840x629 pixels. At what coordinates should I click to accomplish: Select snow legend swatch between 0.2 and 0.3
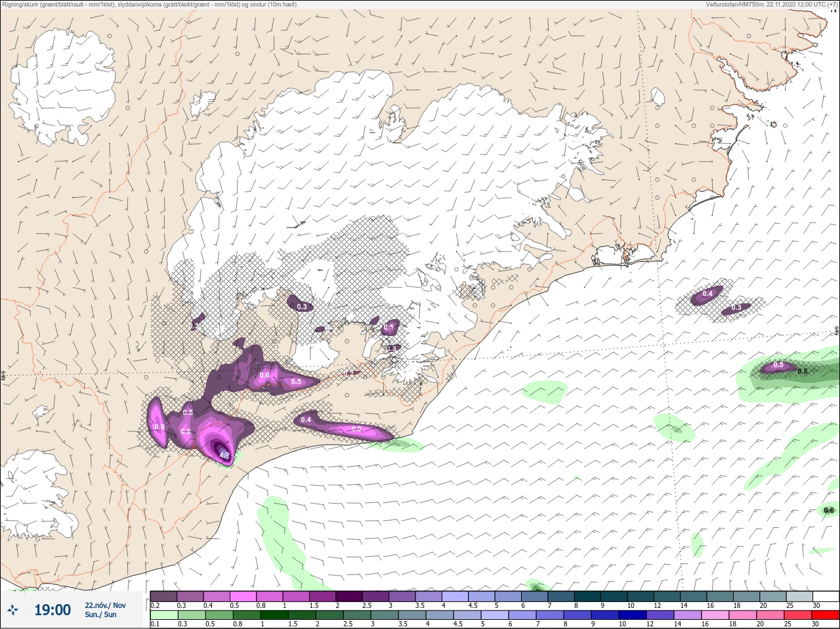(163, 596)
